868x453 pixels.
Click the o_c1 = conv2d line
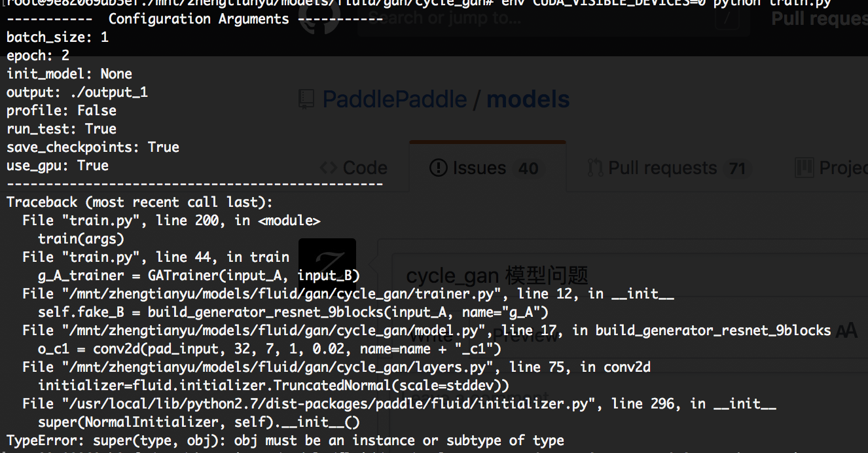click(270, 349)
